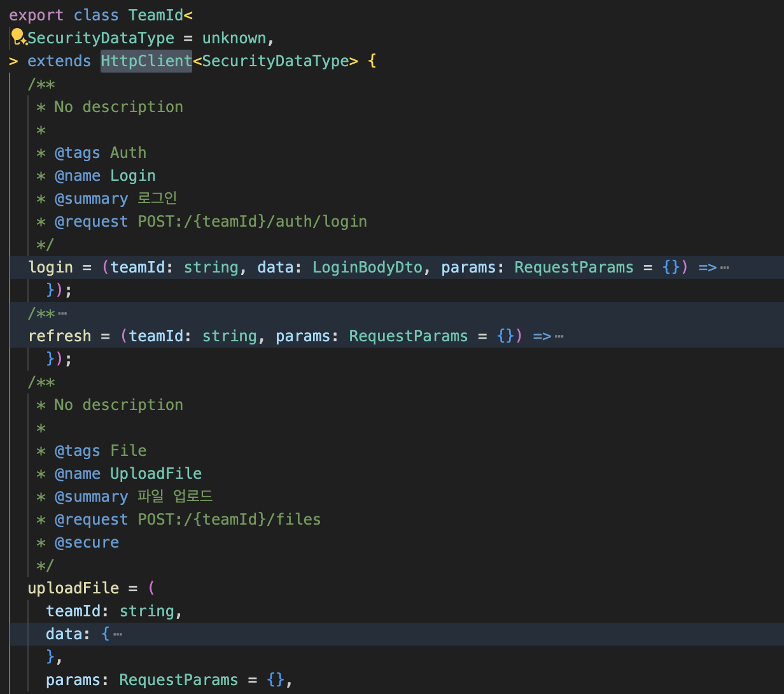The image size is (784, 694).
Task: Click the @summary 로그인 comment line
Action: (107, 199)
